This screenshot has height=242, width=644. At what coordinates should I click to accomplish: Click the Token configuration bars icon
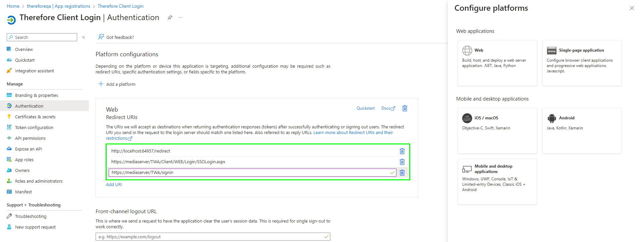tap(9, 127)
